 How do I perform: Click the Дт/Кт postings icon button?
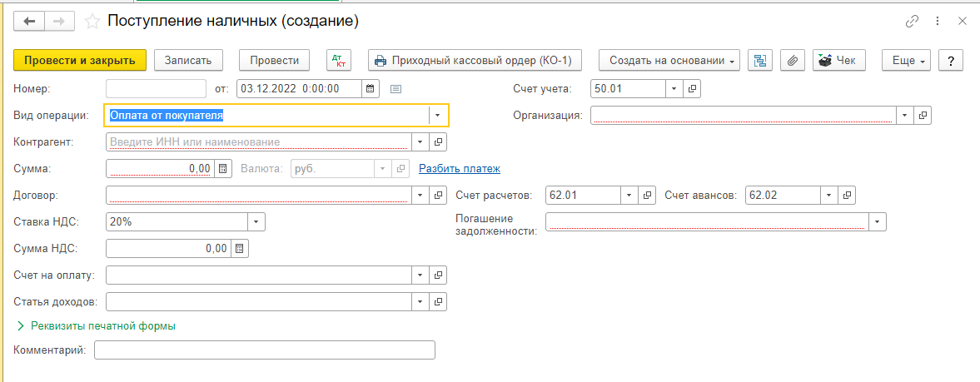(x=339, y=61)
